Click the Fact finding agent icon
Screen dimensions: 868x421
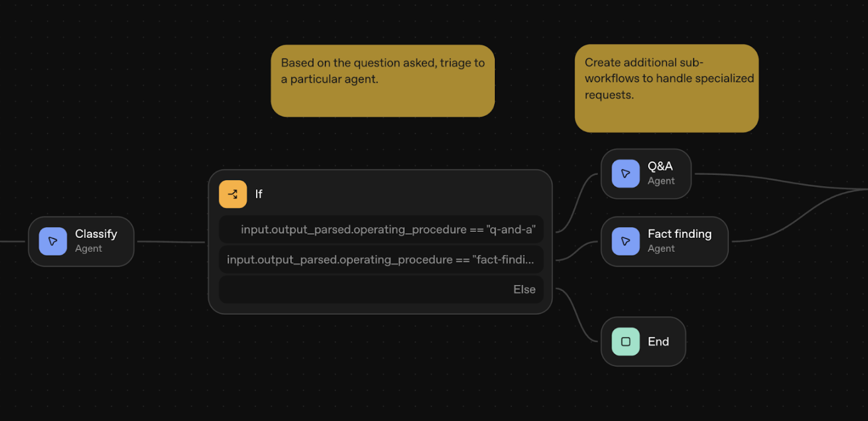point(625,242)
